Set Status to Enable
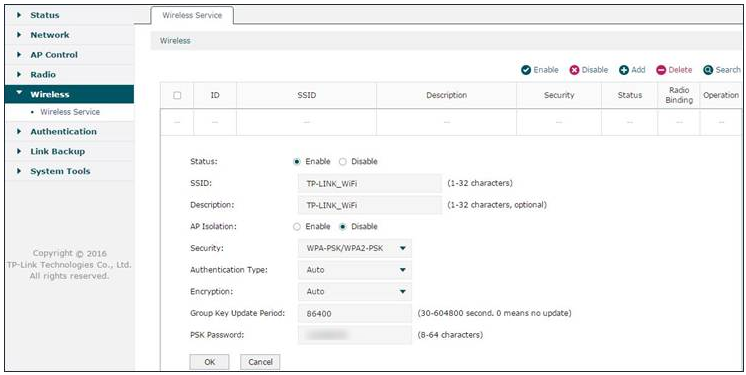This screenshot has height=375, width=746. tap(297, 162)
